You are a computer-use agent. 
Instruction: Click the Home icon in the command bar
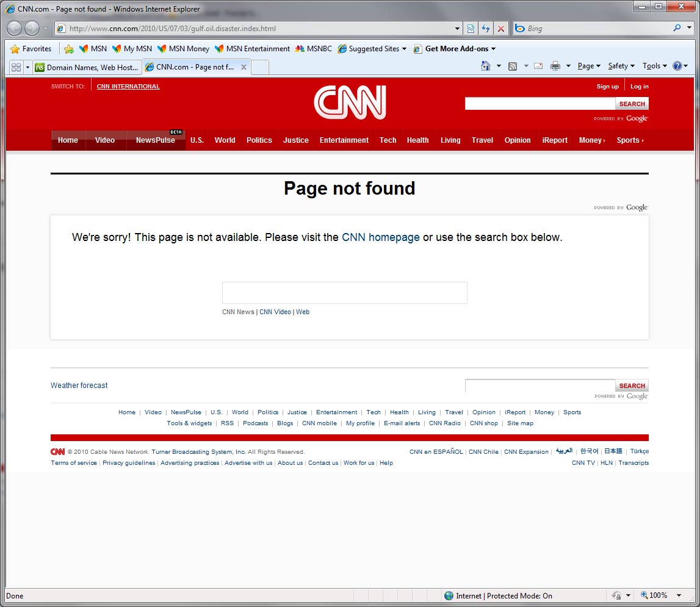pos(486,66)
